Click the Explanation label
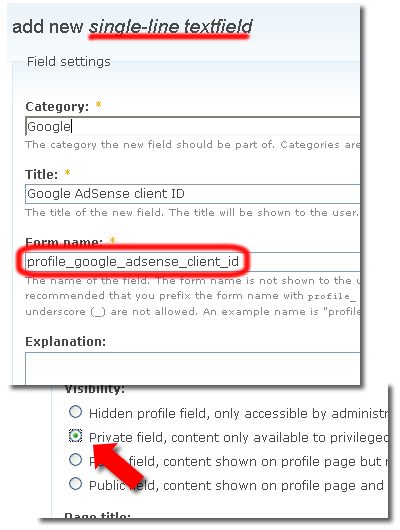 [x=66, y=342]
